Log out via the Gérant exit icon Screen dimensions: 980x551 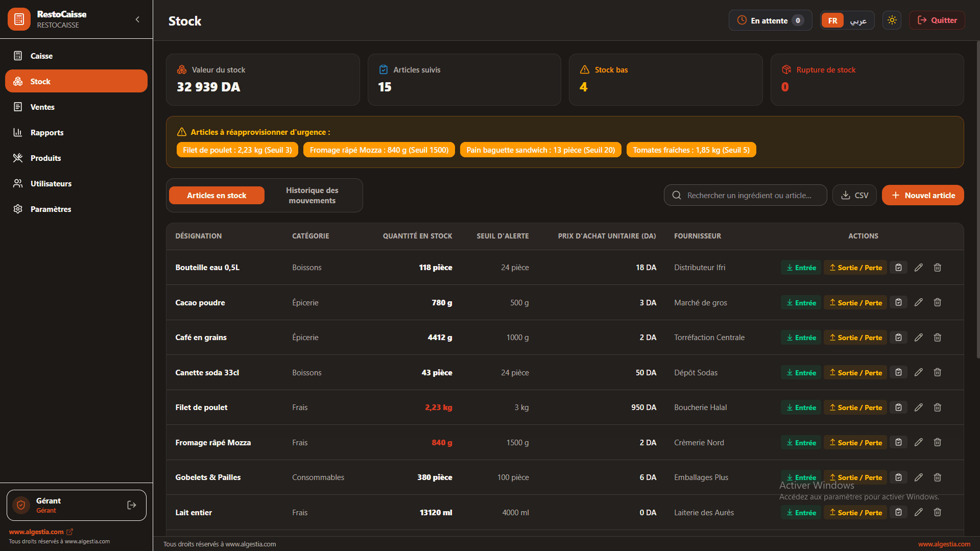(132, 505)
